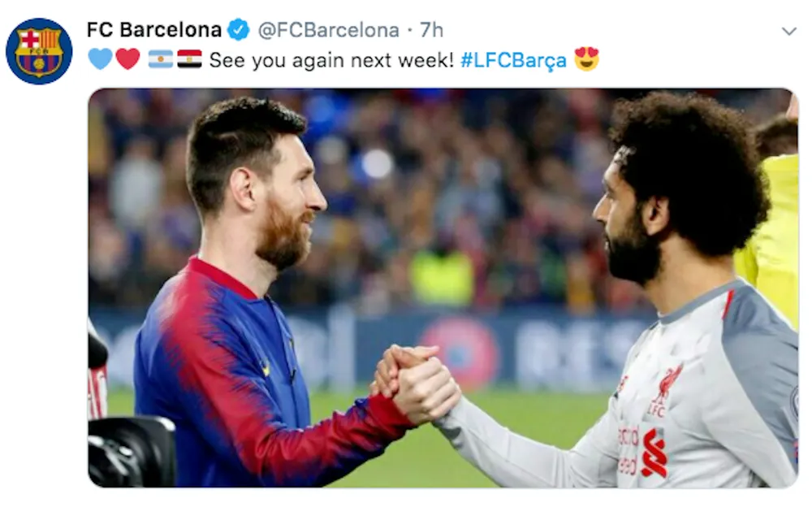
Task: Click the light blue heart emoji
Action: [100, 58]
